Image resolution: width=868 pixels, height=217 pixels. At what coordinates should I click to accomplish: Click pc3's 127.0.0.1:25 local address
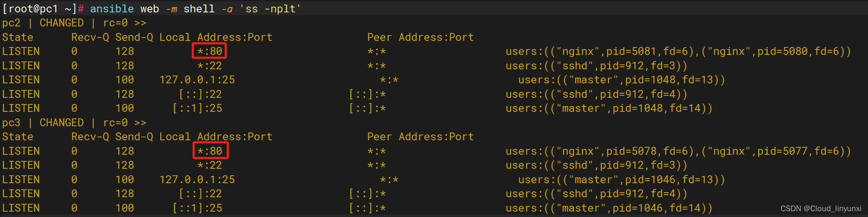(197, 180)
